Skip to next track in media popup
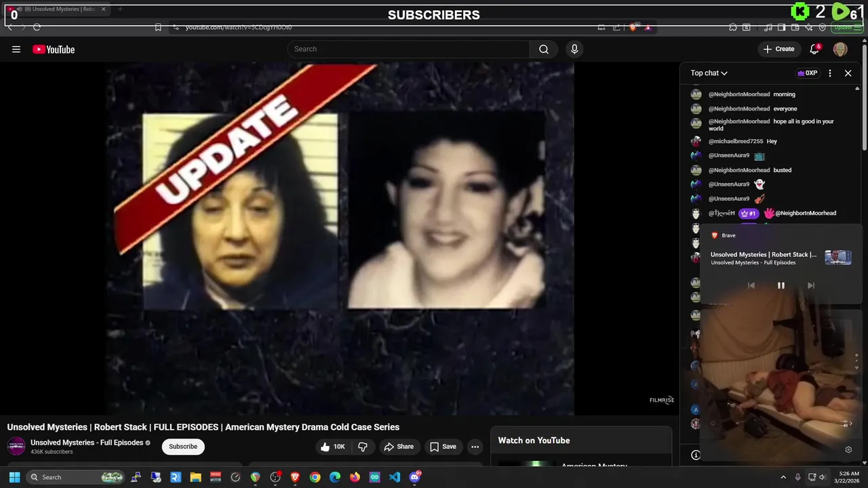This screenshot has height=488, width=868. coord(810,285)
